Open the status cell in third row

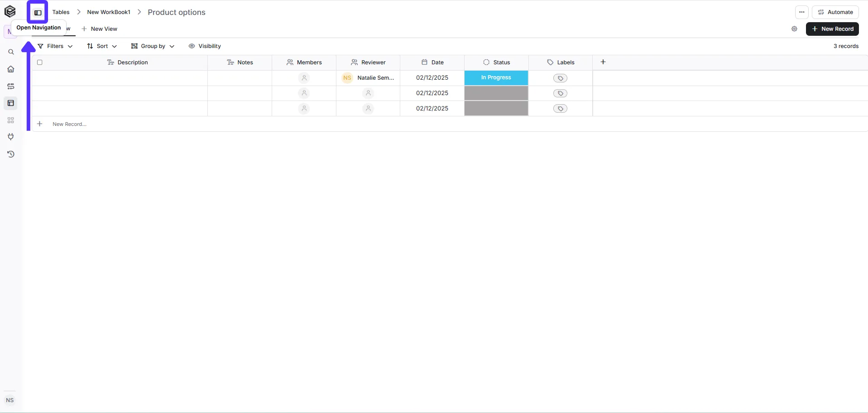[x=496, y=109]
